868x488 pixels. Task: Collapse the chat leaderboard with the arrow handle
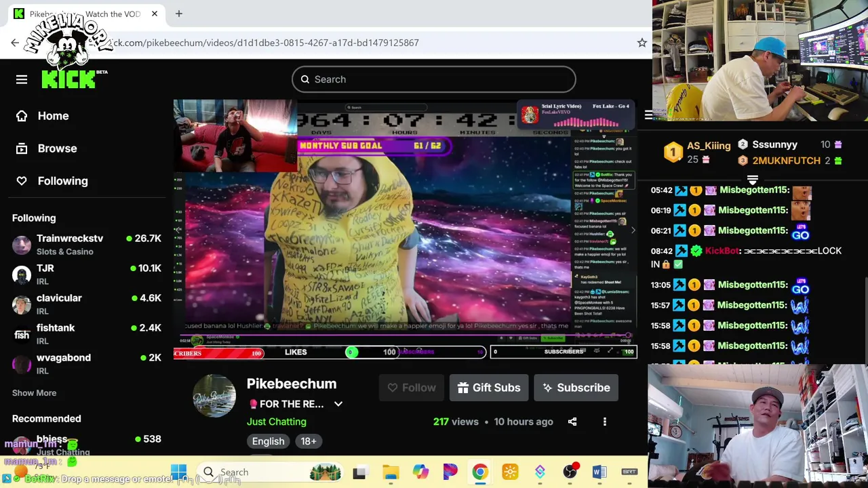pos(753,180)
